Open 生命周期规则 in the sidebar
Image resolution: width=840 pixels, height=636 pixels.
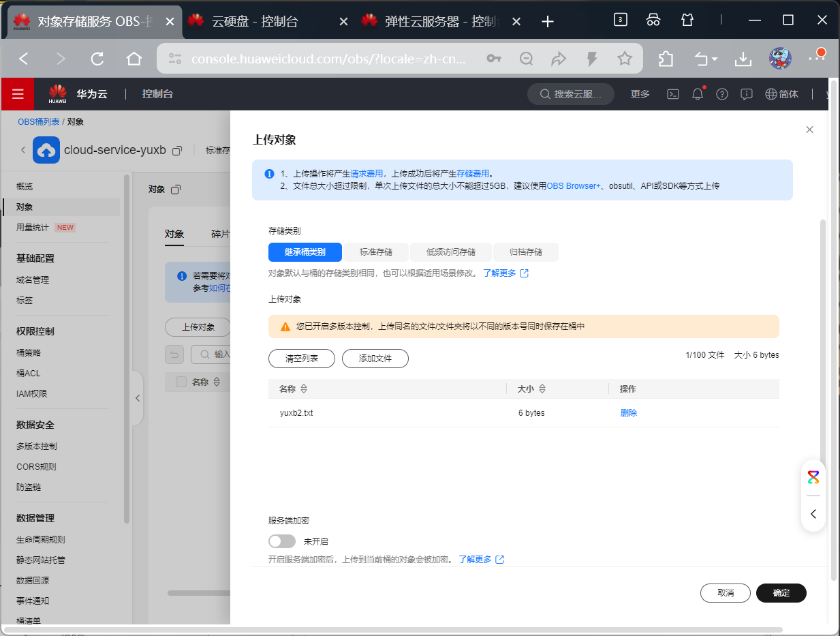41,539
